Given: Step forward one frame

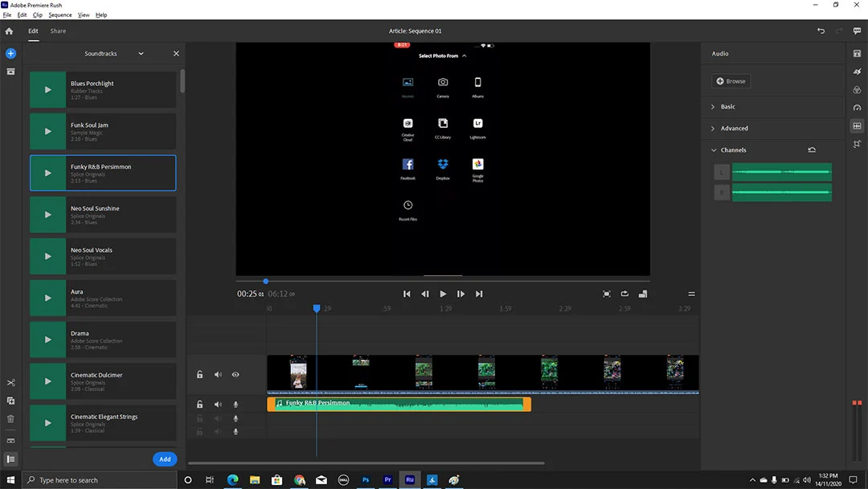Looking at the screenshot, I should pyautogui.click(x=461, y=294).
